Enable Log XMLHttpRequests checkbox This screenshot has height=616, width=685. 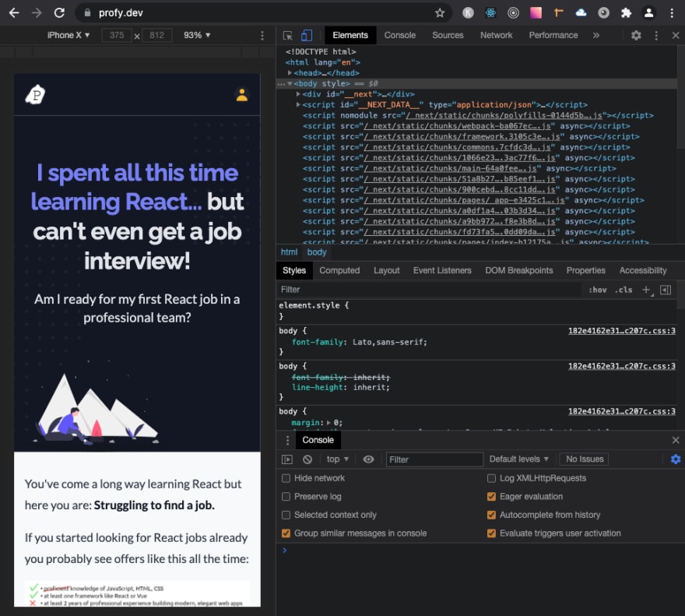coord(491,478)
